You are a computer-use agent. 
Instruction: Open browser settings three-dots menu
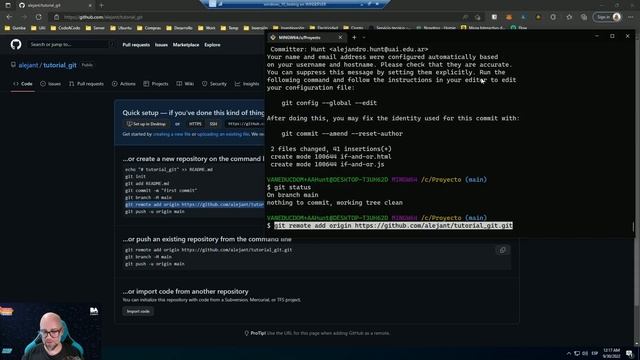click(631, 17)
